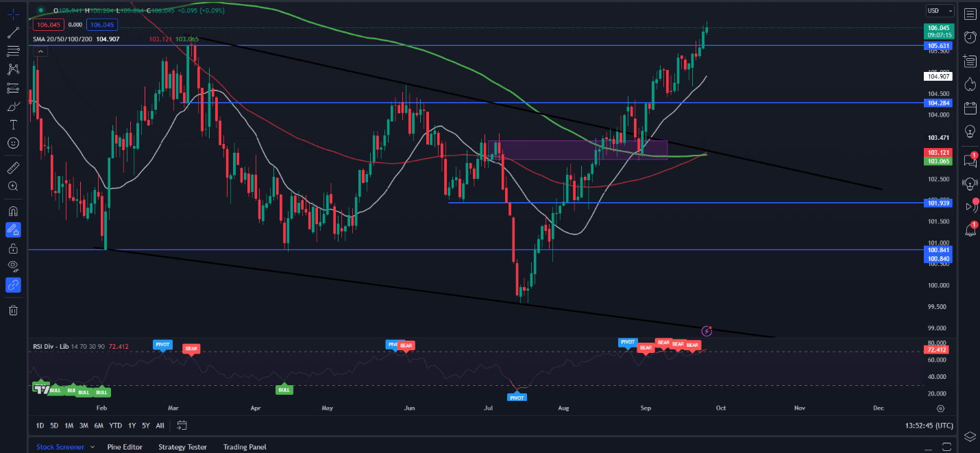Viewport: 980px width, 453px height.
Task: Set chart range to 6M
Action: tap(99, 426)
